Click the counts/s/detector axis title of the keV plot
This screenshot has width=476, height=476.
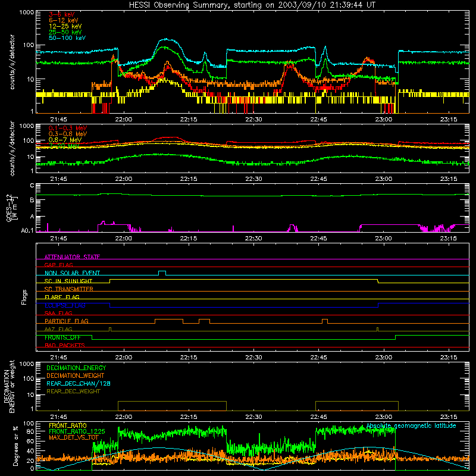(12, 62)
